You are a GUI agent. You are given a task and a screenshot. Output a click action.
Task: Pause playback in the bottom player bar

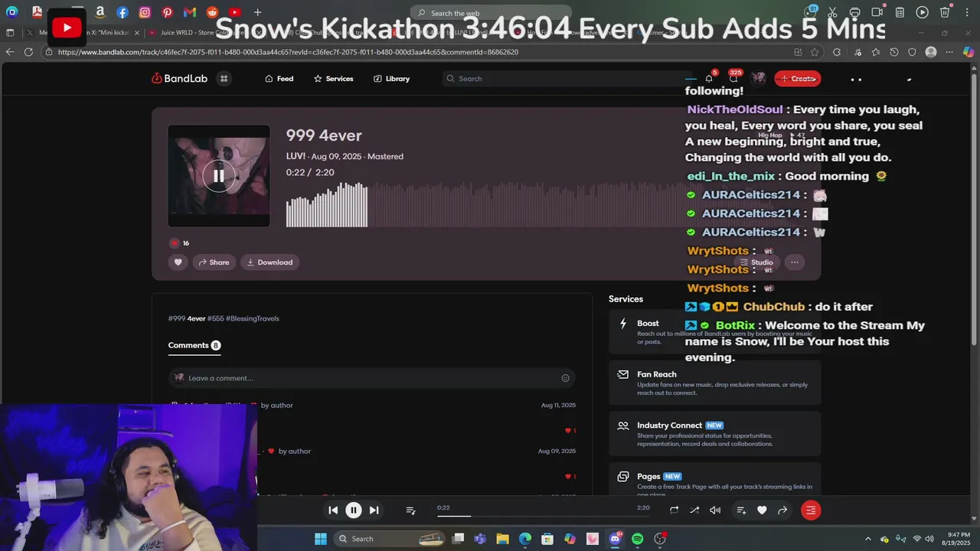tap(353, 510)
